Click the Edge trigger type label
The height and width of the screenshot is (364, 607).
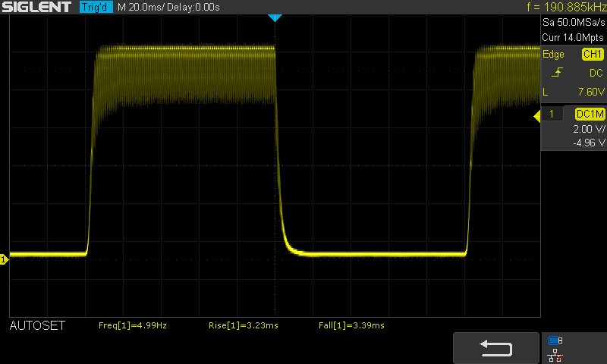pyautogui.click(x=553, y=54)
